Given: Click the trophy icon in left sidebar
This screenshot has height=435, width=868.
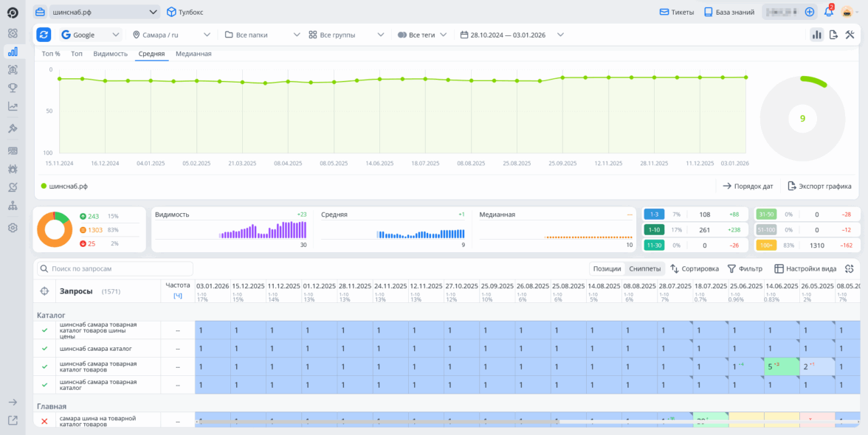Looking at the screenshot, I should (13, 88).
